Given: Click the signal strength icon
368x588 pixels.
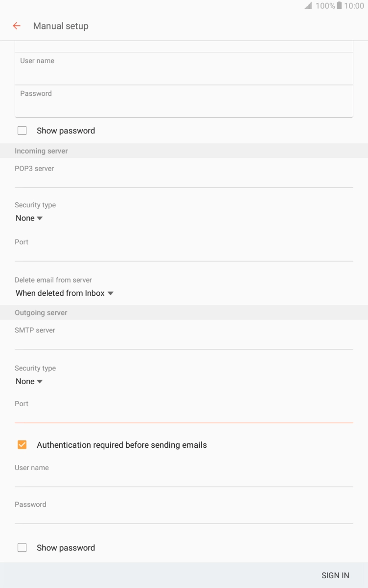Looking at the screenshot, I should (309, 6).
